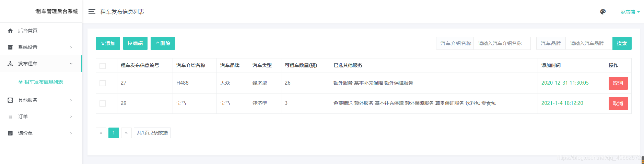Expand the 订单 chevron
The image size is (644, 164).
coord(71,117)
